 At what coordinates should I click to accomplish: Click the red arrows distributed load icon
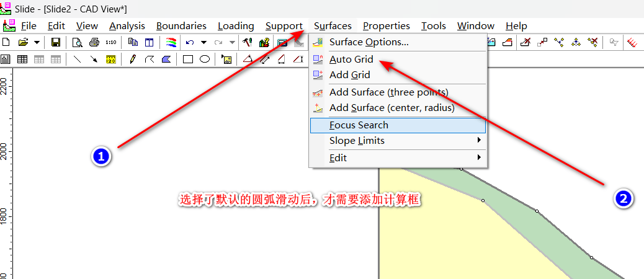[632, 42]
